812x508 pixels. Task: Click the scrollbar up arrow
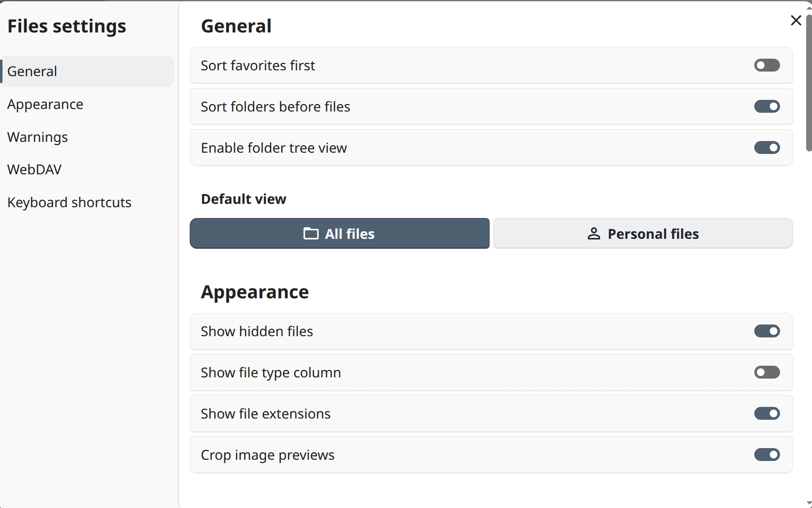[x=809, y=7]
